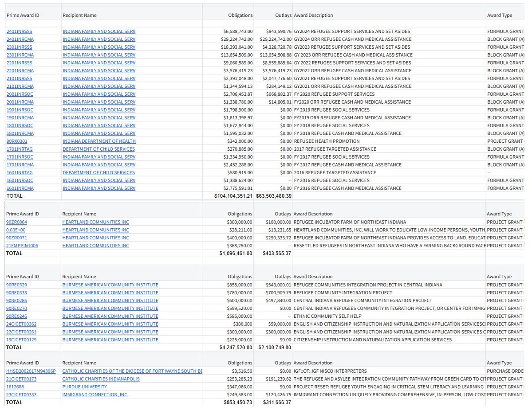Open award ID 1801INRSOC link
The height and width of the screenshot is (414, 532).
[x=20, y=125]
